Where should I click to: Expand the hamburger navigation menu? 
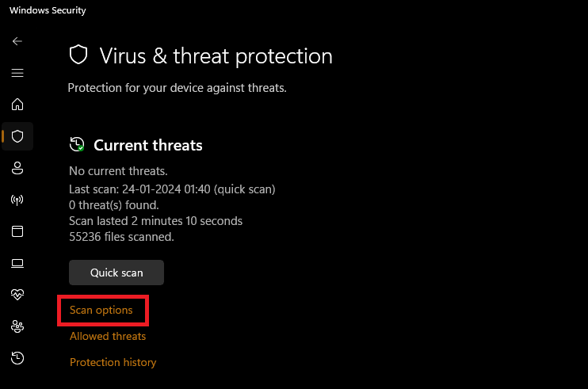click(17, 73)
